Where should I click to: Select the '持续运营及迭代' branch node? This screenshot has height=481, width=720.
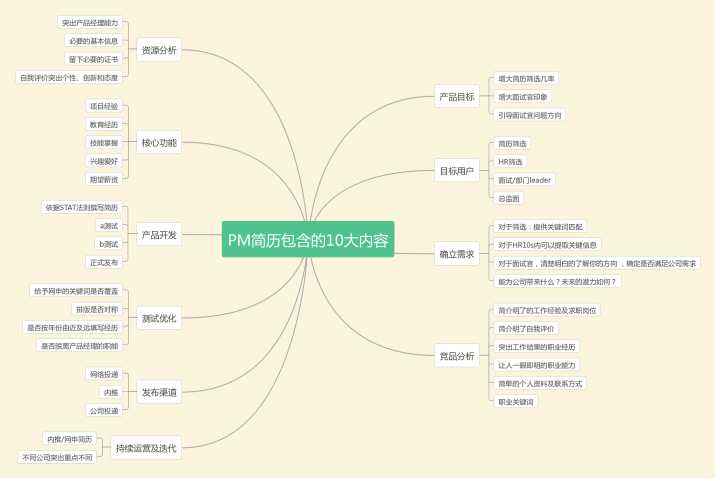click(x=146, y=448)
